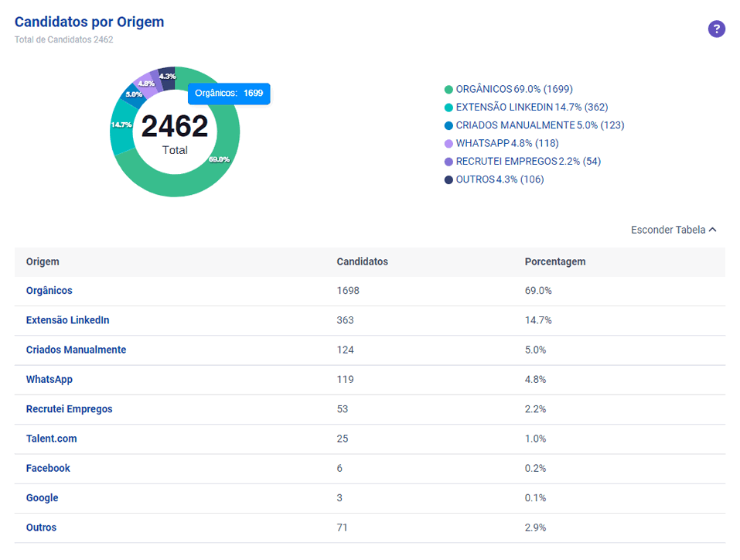Collapse table via Esconder Tabela chevron
This screenshot has width=740, height=560.
[x=713, y=230]
